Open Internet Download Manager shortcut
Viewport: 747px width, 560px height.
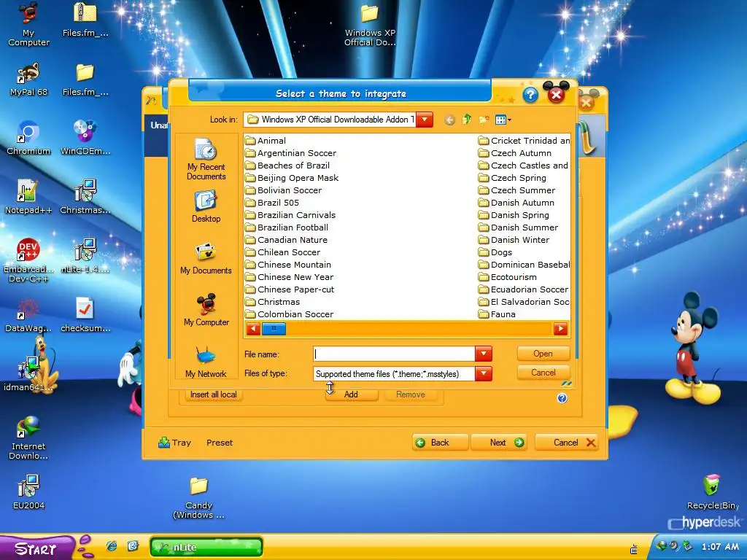[28, 437]
